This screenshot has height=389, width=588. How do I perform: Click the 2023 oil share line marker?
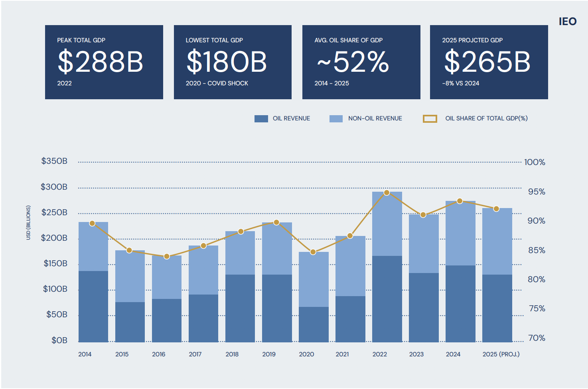[423, 215]
